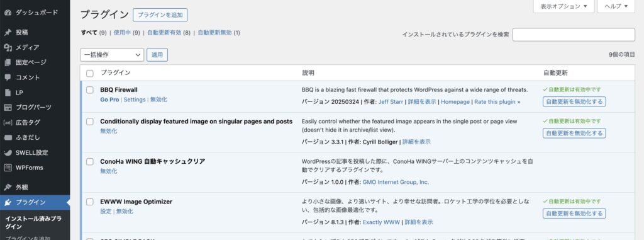
Task: Click the Blog Parts grid icon
Action: click(x=8, y=108)
